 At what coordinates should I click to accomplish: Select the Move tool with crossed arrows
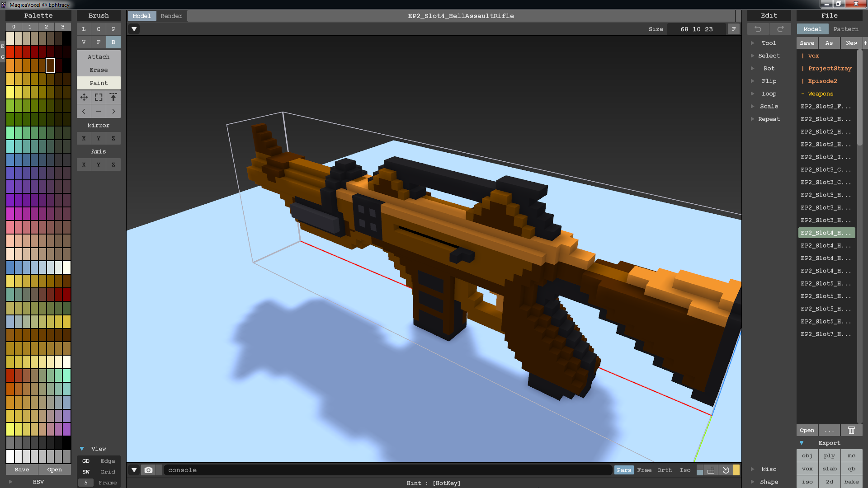[84, 97]
